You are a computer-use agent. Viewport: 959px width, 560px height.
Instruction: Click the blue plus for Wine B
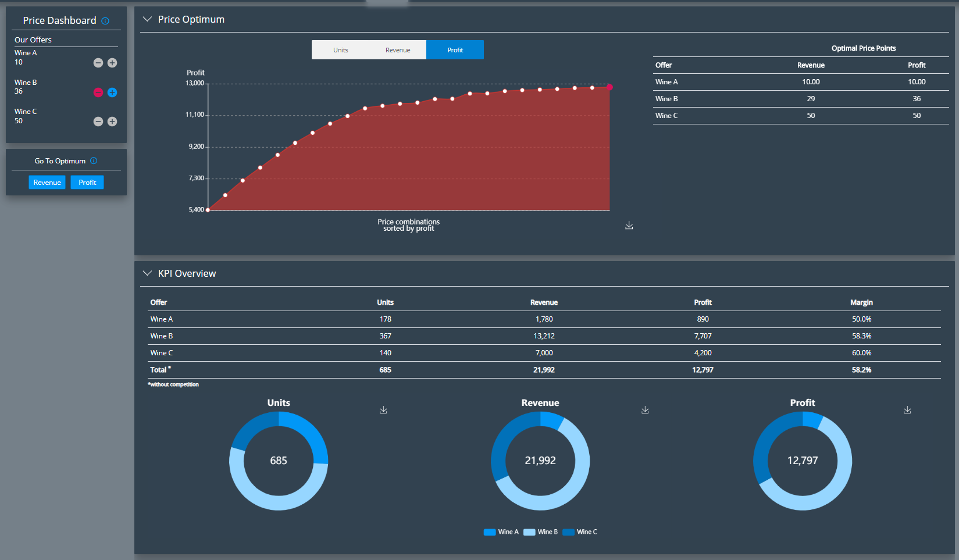112,92
